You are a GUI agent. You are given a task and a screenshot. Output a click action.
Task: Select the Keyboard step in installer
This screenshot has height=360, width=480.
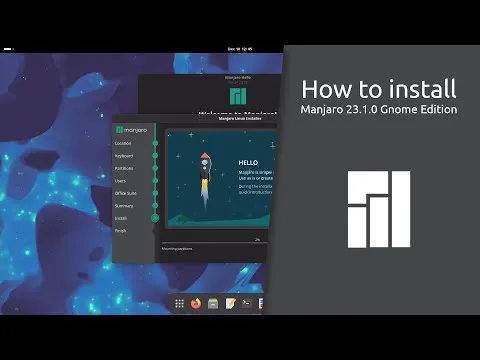pos(124,156)
